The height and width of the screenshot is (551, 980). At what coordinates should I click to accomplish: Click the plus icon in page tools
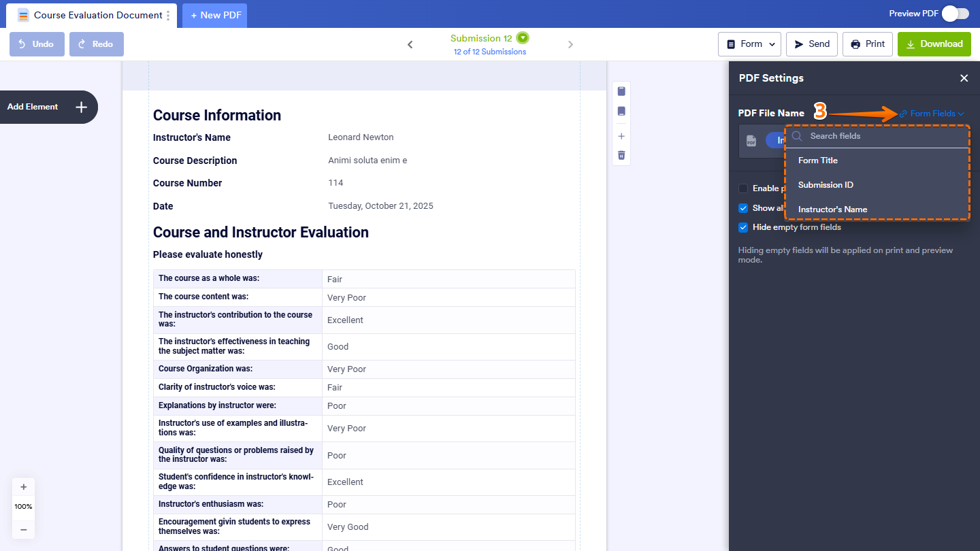tap(621, 136)
